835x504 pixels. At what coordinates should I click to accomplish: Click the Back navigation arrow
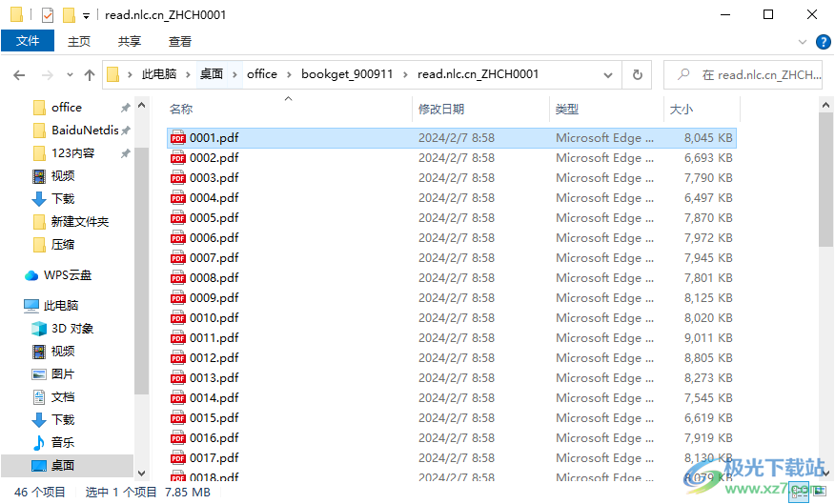pyautogui.click(x=19, y=74)
